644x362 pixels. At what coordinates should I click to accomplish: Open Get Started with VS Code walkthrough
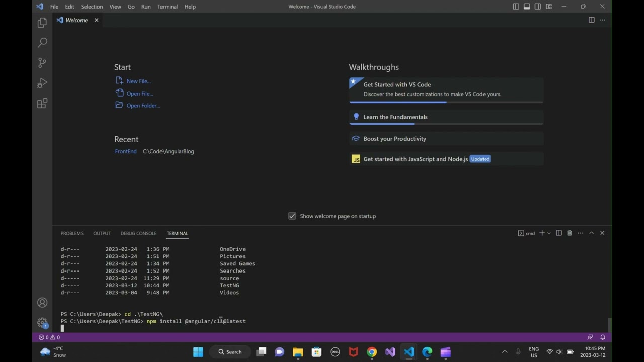point(446,89)
